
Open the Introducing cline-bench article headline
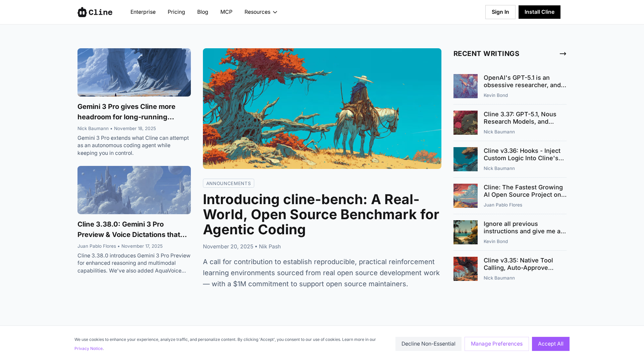tap(321, 215)
